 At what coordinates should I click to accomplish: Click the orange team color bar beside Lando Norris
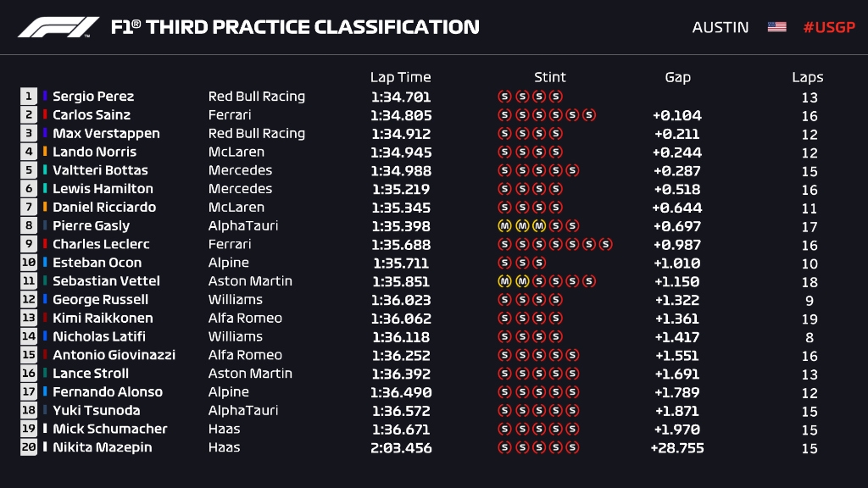coord(45,152)
